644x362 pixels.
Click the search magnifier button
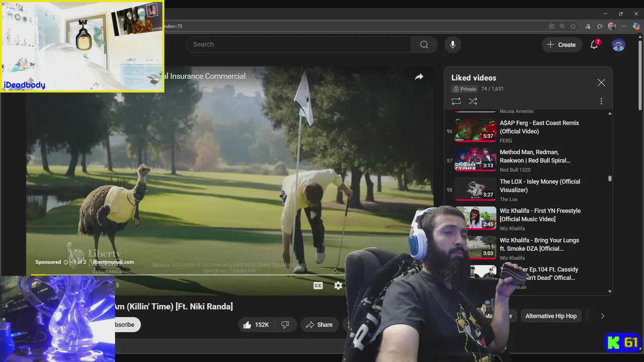coord(424,44)
